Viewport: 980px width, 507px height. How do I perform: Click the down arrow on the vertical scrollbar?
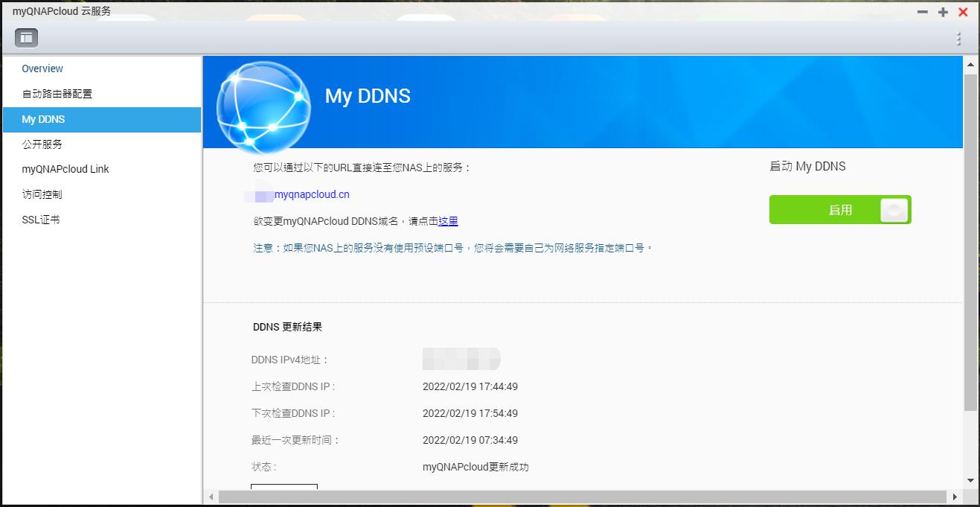tap(970, 479)
